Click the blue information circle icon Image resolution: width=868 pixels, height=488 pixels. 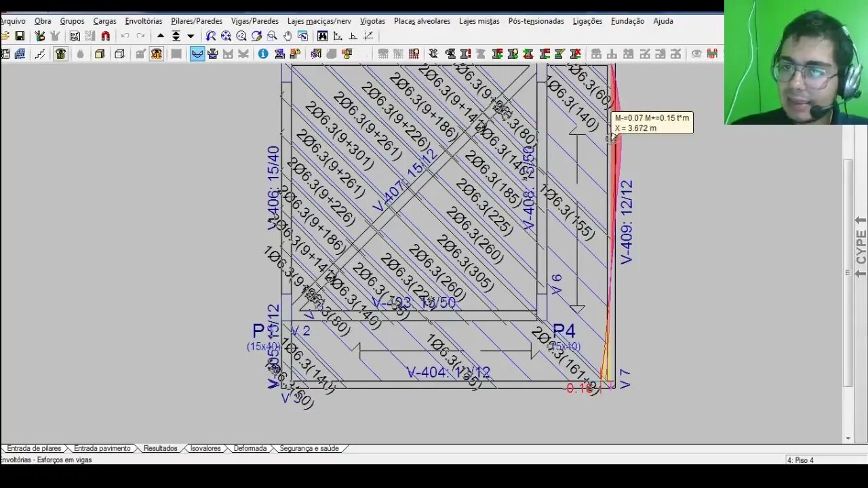click(263, 54)
